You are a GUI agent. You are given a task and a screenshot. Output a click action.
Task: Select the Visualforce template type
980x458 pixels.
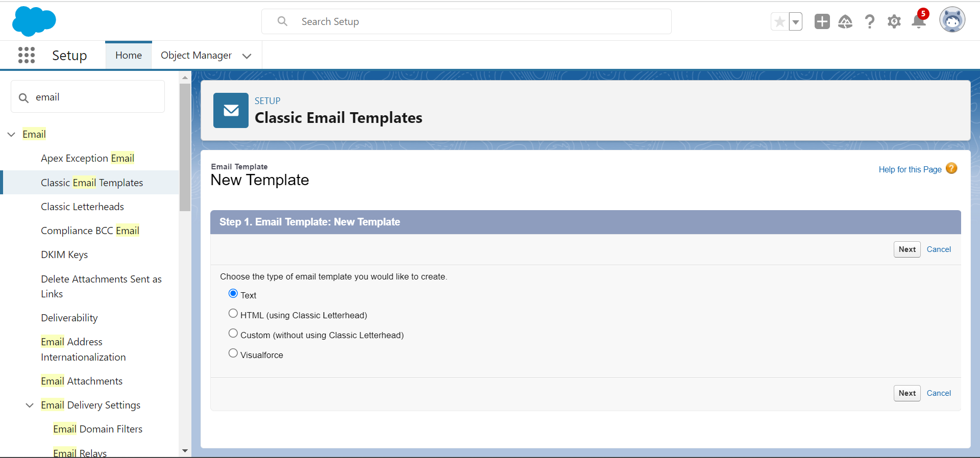[233, 353]
